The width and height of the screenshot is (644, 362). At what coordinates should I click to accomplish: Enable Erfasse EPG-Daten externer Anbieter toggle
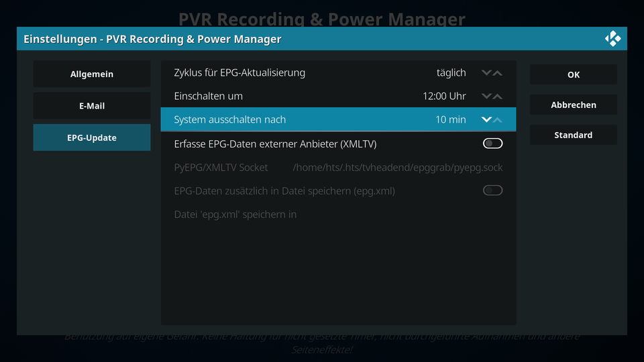tap(492, 143)
